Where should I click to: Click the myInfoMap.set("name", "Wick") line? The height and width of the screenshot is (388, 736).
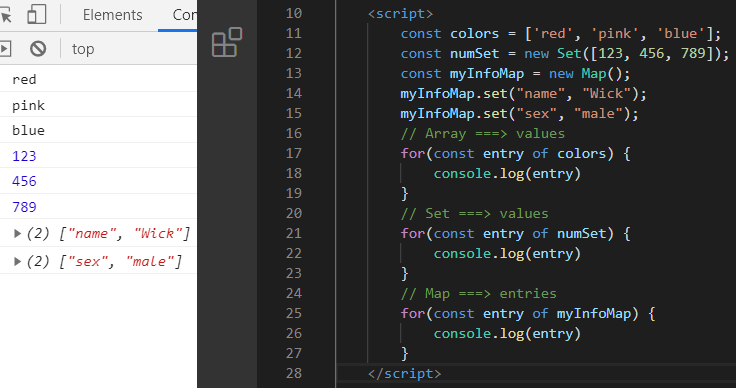point(523,93)
